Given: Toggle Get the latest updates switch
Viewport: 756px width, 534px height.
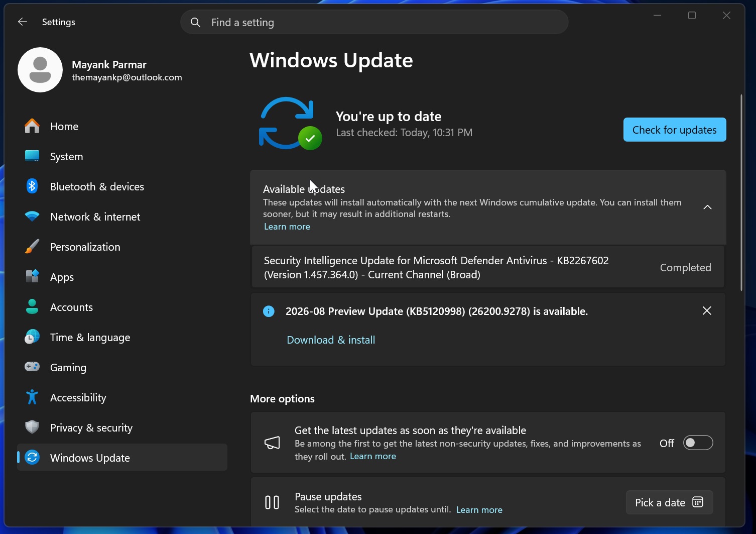Looking at the screenshot, I should [698, 443].
